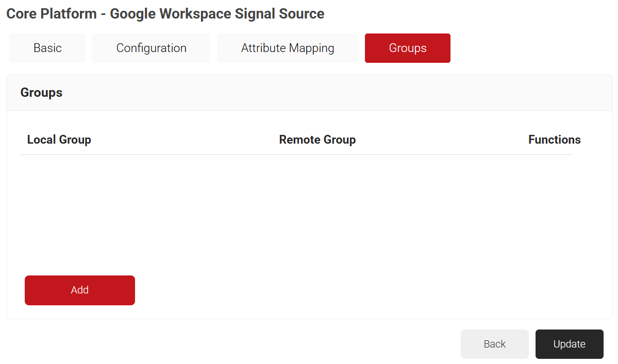The image size is (618, 364).
Task: Select the Attribute Mapping tab
Action: coord(287,48)
